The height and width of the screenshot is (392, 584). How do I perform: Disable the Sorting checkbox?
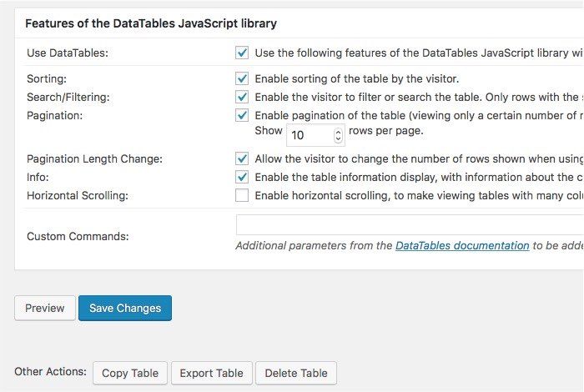coord(242,79)
